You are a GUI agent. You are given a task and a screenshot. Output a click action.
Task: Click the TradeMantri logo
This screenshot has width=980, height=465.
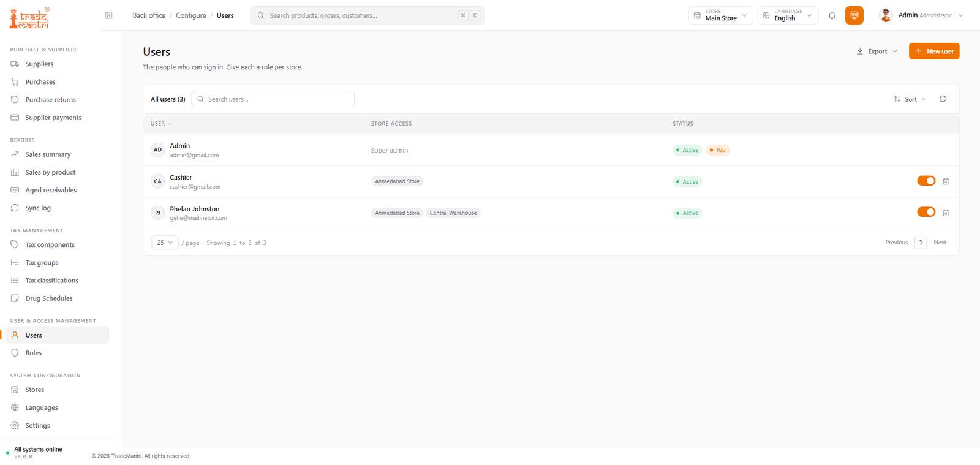(x=29, y=18)
